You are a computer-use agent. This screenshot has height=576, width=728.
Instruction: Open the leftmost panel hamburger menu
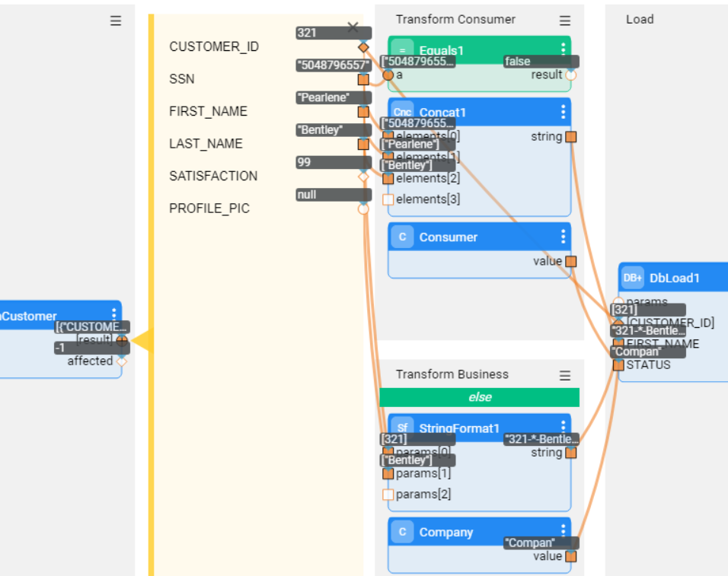pos(116,21)
